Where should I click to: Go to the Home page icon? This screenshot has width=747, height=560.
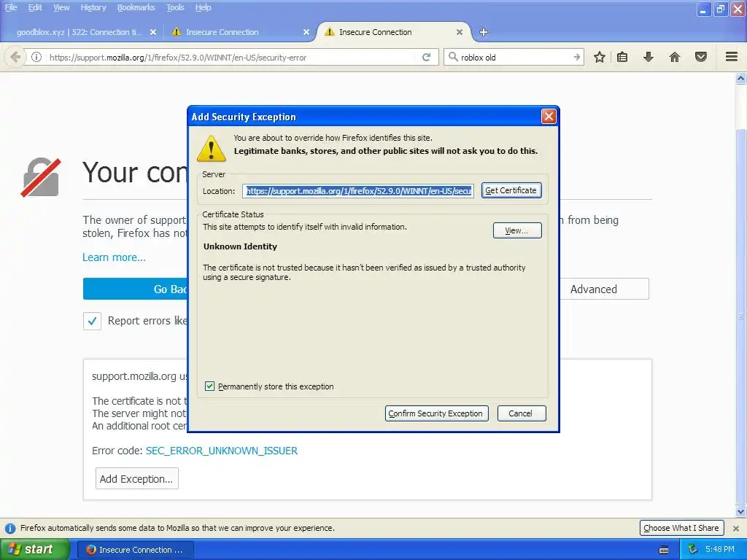(674, 57)
